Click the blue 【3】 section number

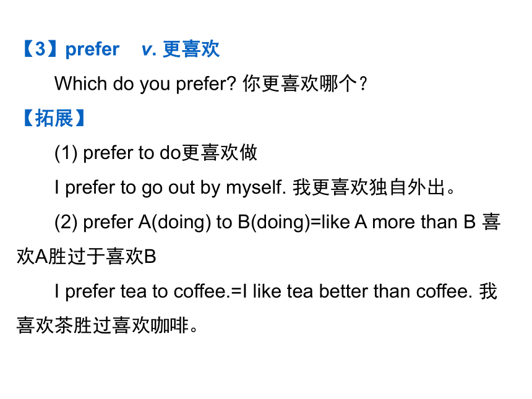point(41,49)
